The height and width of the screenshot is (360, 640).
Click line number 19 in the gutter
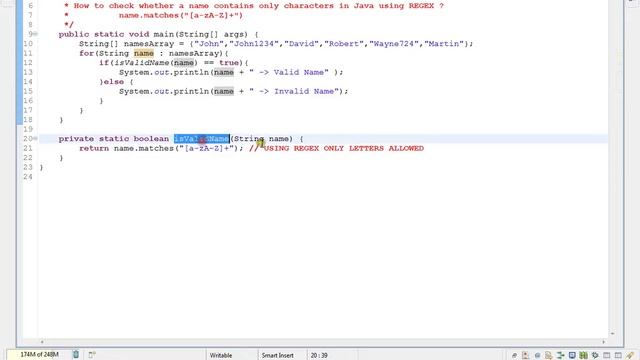(28, 129)
